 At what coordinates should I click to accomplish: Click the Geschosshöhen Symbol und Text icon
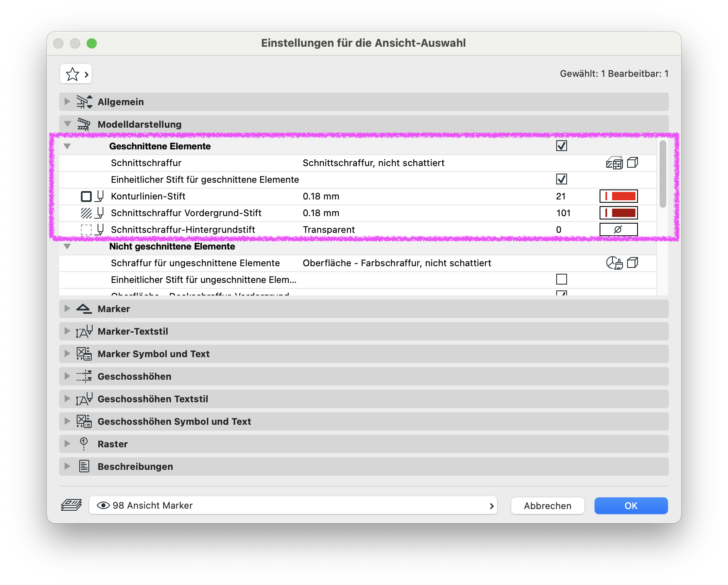84,421
